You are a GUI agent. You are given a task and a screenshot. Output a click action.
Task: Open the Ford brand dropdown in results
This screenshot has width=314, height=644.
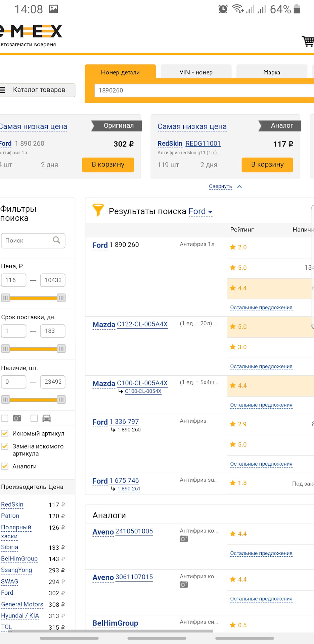pos(200,212)
